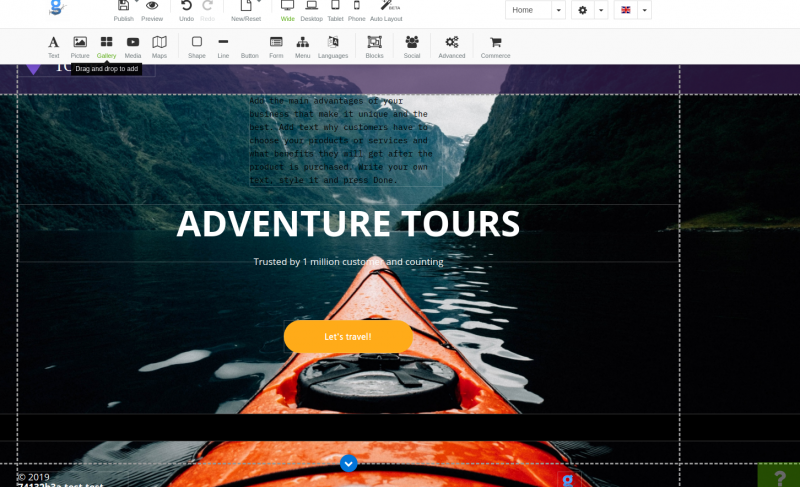Select the © 2019 footer text

(x=33, y=477)
